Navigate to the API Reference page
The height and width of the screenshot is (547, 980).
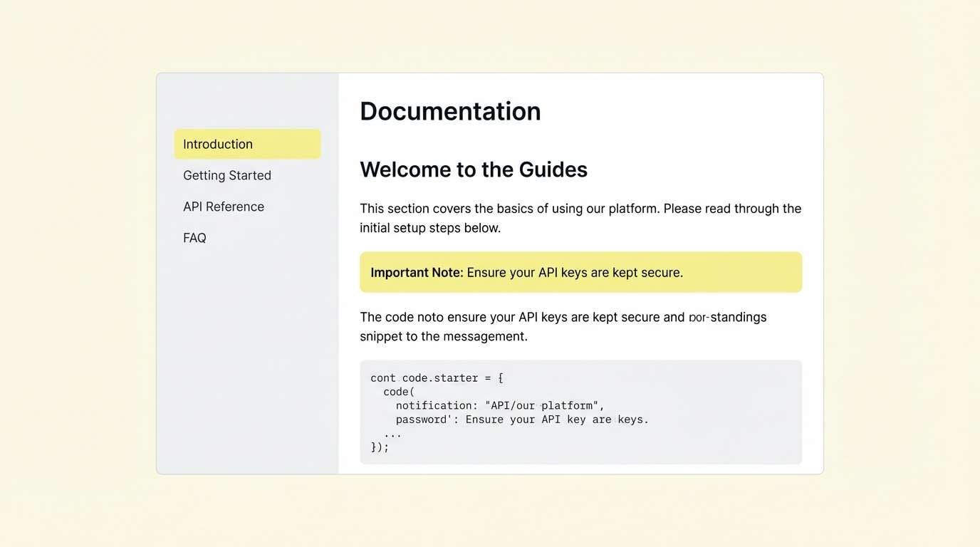click(224, 207)
